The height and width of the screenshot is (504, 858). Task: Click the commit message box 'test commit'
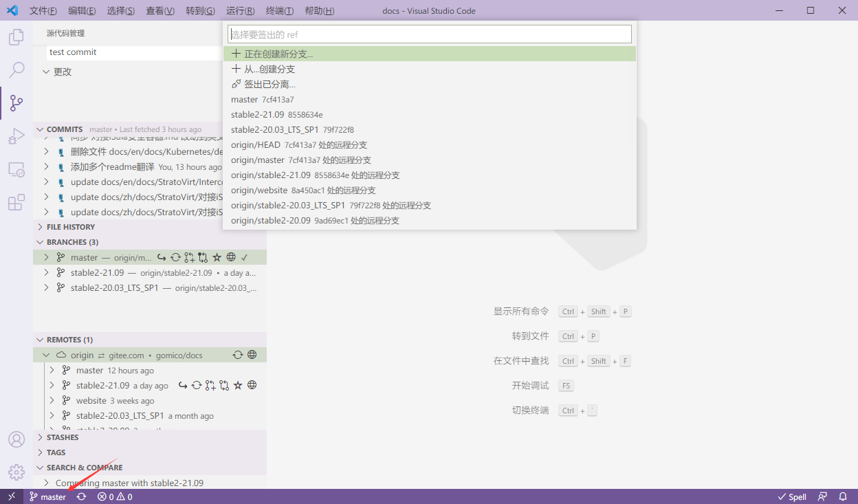pyautogui.click(x=135, y=52)
